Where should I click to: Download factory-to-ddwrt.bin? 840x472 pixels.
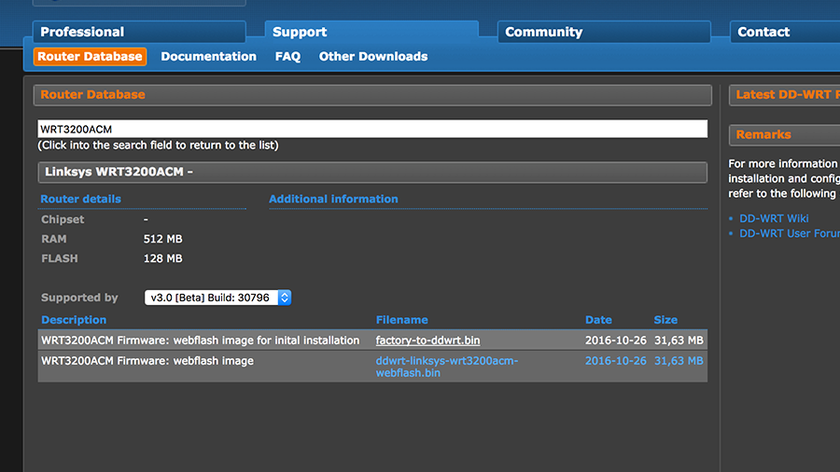(427, 341)
